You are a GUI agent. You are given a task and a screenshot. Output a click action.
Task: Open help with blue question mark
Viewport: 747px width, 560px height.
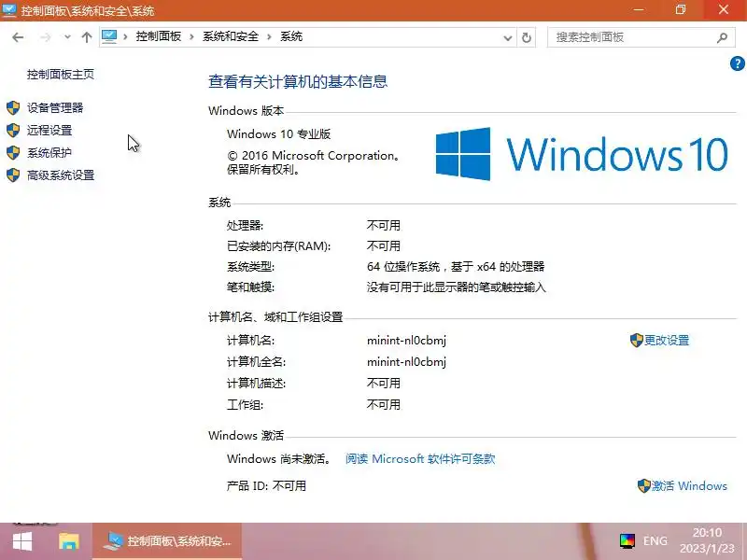[x=738, y=63]
